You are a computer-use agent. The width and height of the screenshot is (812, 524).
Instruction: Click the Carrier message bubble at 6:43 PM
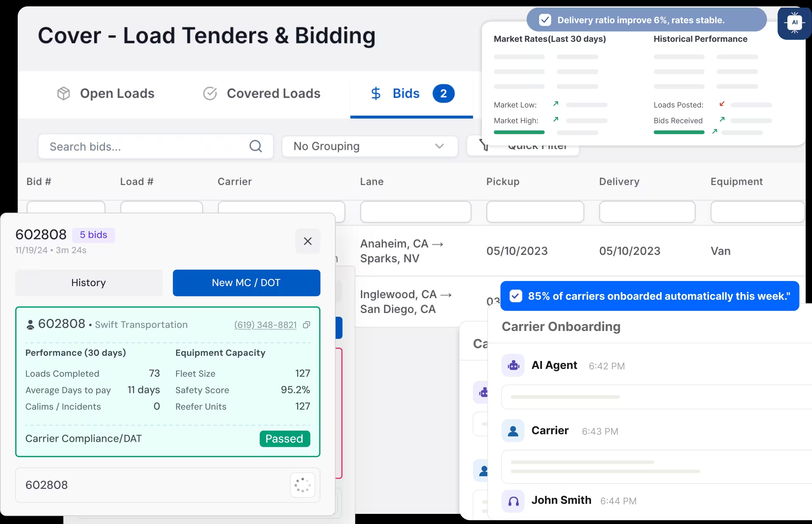pos(656,466)
